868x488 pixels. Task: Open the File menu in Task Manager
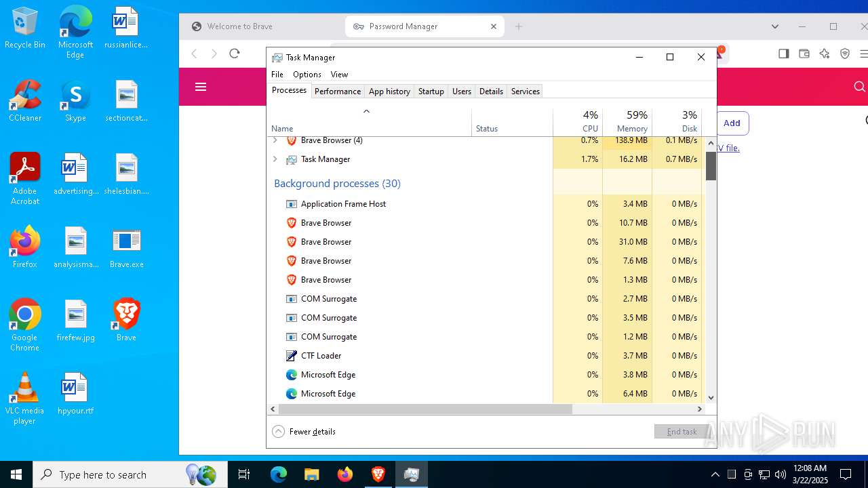[277, 75]
